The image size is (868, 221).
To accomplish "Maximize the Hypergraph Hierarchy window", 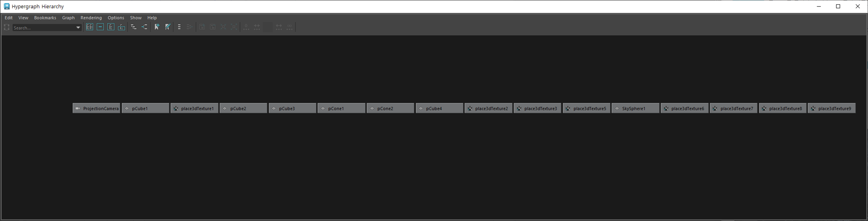I will pyautogui.click(x=838, y=6).
